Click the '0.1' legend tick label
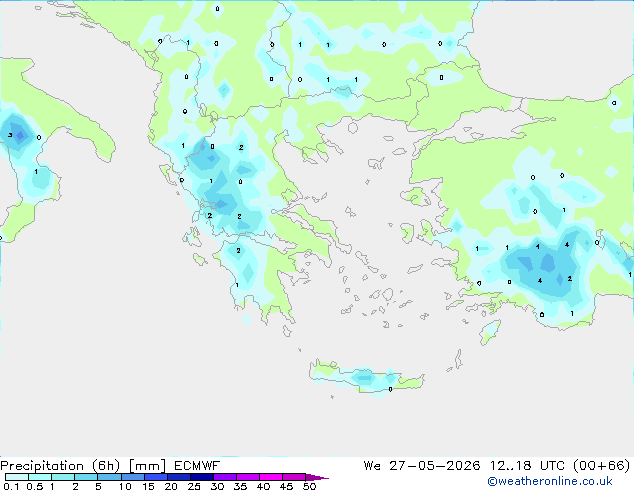 coord(11,486)
